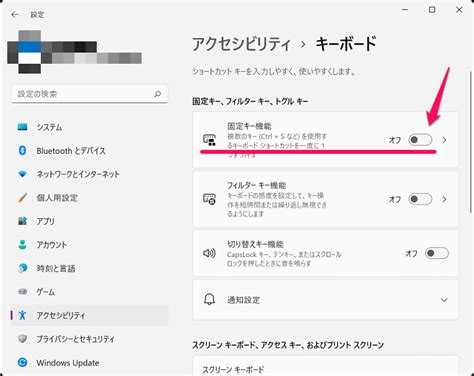Expand the 通知設定 section chevron
This screenshot has width=474, height=376.
[444, 300]
